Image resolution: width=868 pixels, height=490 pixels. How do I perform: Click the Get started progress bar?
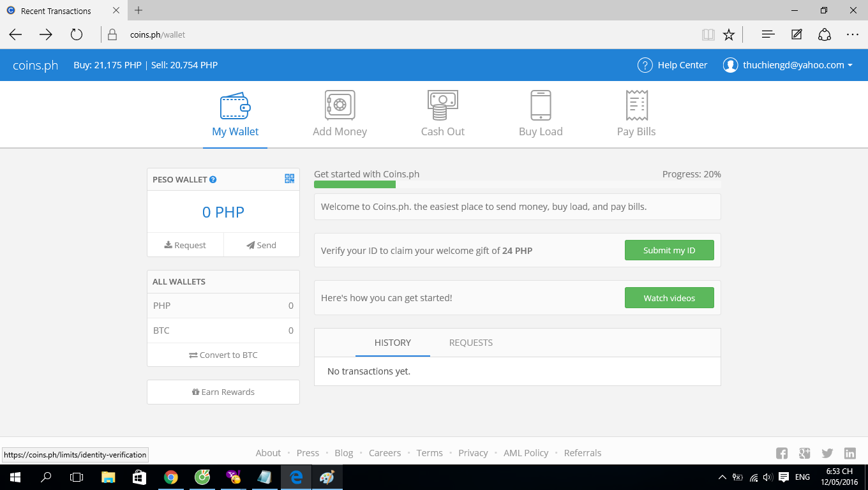click(517, 184)
